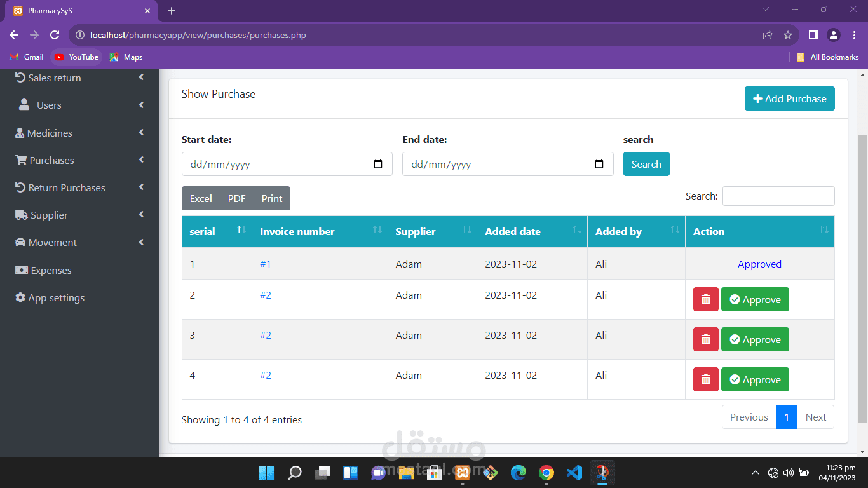Open the calendar icon in End date field
The width and height of the screenshot is (868, 488).
(599, 164)
